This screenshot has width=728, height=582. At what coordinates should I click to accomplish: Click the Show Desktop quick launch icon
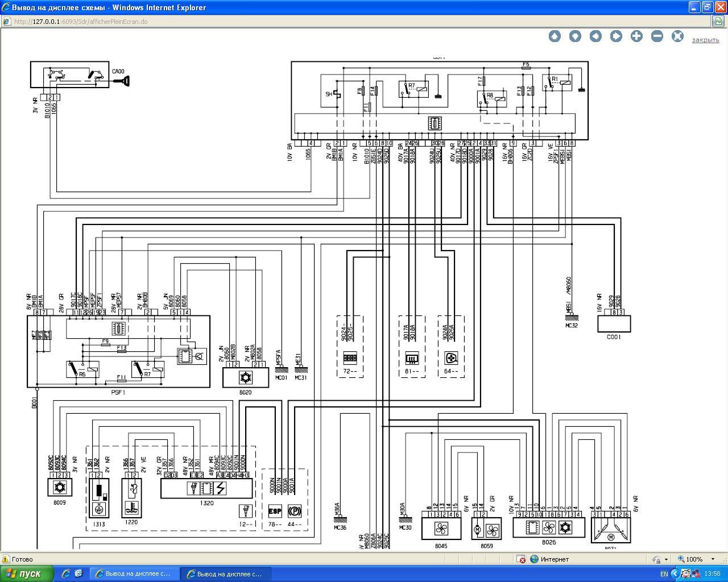pyautogui.click(x=78, y=573)
